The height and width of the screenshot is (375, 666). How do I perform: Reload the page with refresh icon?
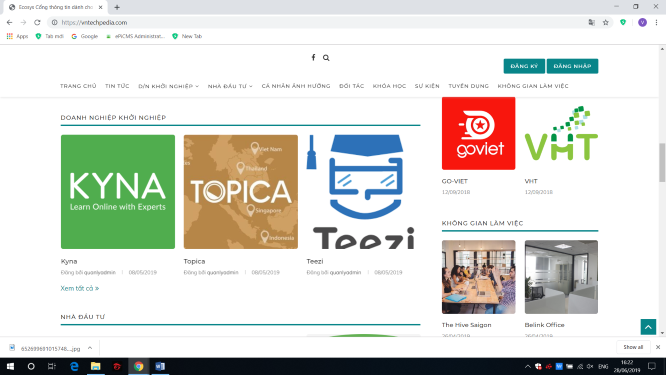coord(37,23)
